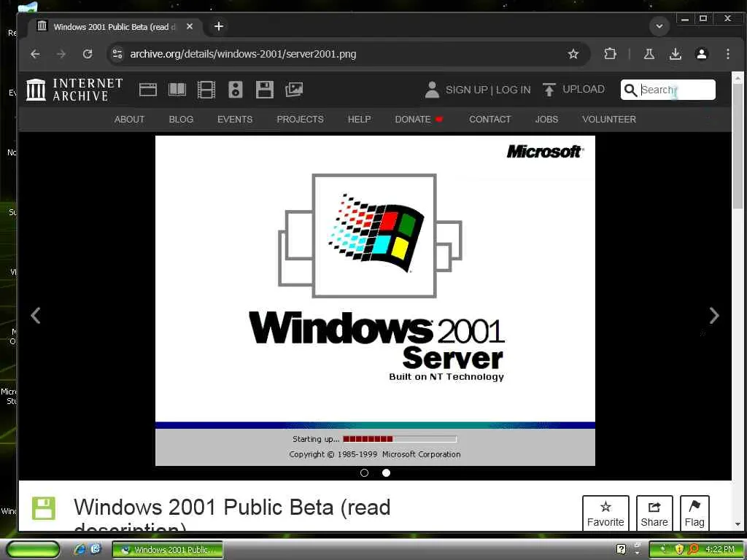Image resolution: width=747 pixels, height=560 pixels.
Task: Click the UPLOAD link
Action: coord(583,89)
